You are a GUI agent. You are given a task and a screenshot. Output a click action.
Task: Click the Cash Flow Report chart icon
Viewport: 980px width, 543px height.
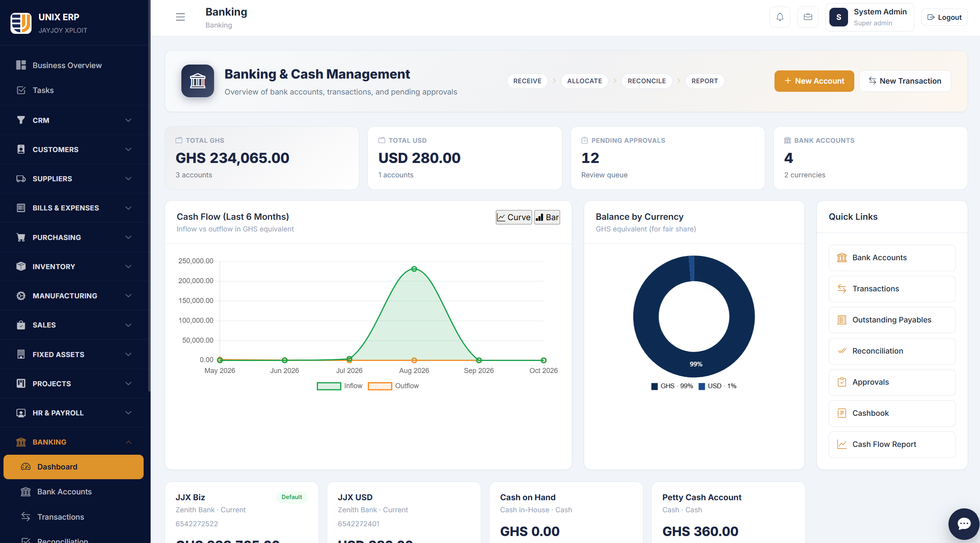coord(842,444)
